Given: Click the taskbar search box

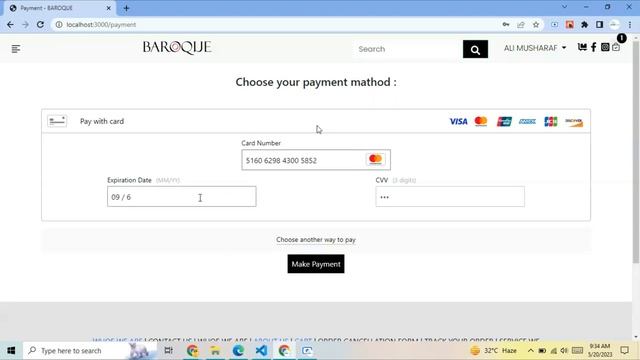Looking at the screenshot, I should [x=89, y=350].
